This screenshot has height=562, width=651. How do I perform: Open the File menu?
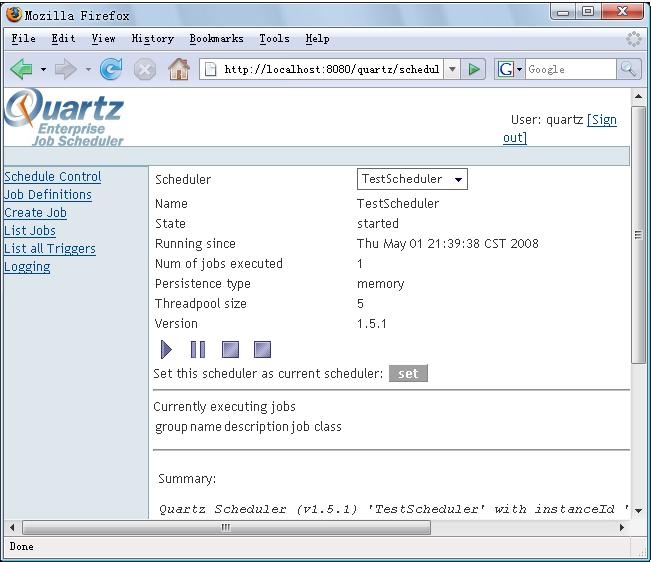[x=24, y=39]
